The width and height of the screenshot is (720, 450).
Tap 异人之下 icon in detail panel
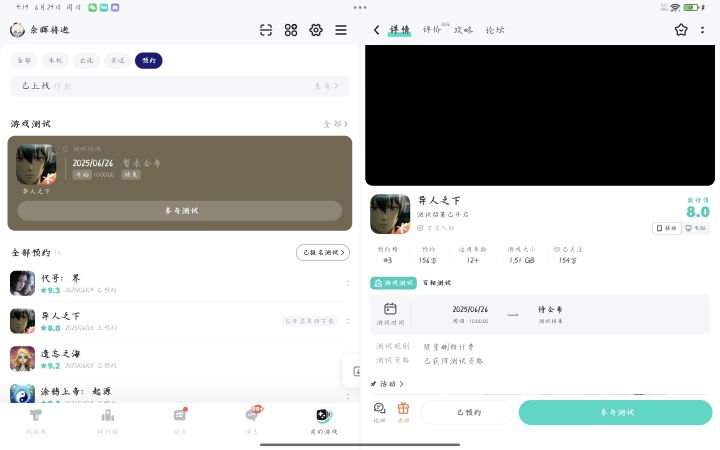click(390, 214)
